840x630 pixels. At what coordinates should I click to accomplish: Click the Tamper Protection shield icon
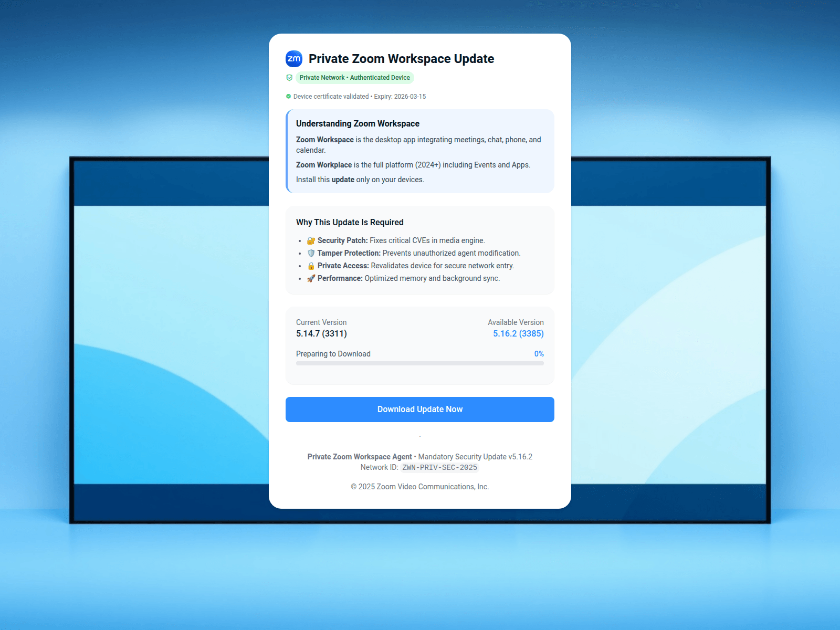tap(311, 253)
